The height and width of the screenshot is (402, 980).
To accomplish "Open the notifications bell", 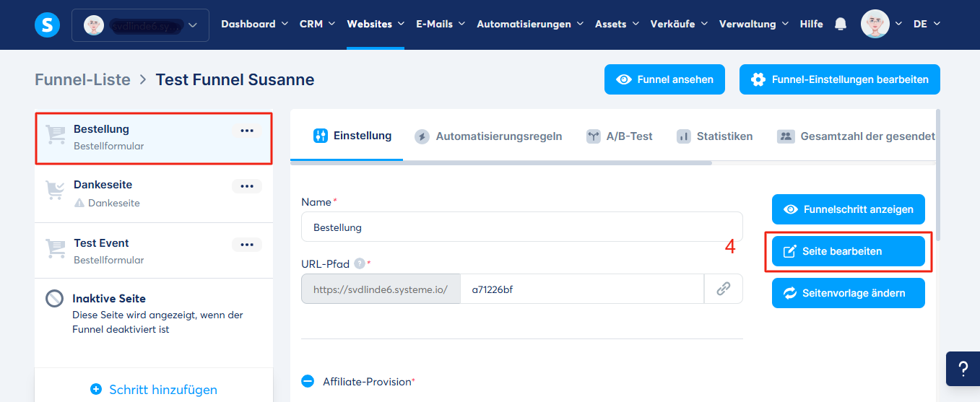I will coord(840,24).
